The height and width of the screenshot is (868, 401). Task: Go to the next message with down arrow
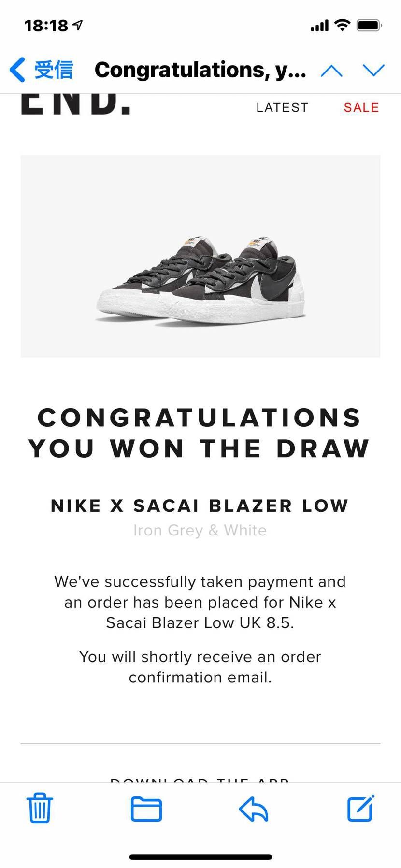(x=373, y=71)
